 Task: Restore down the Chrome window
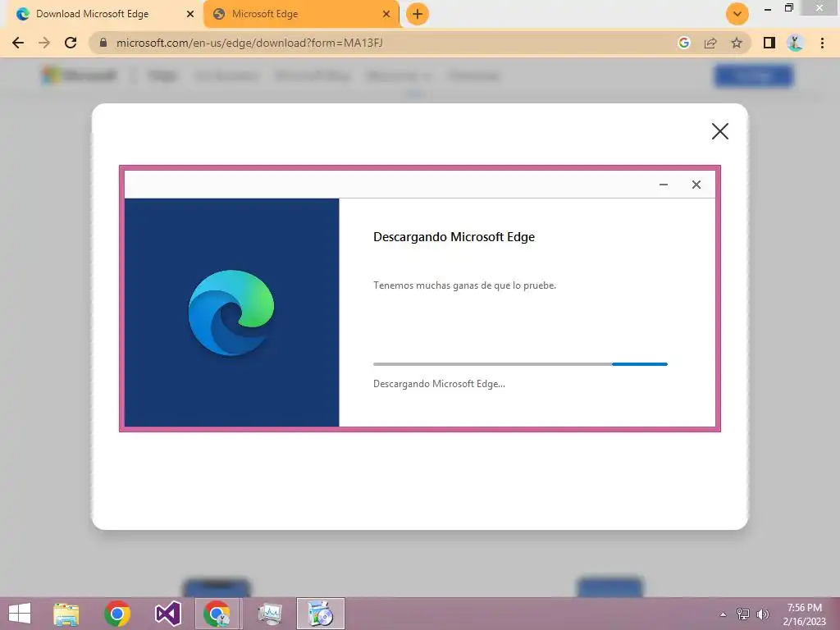(788, 8)
